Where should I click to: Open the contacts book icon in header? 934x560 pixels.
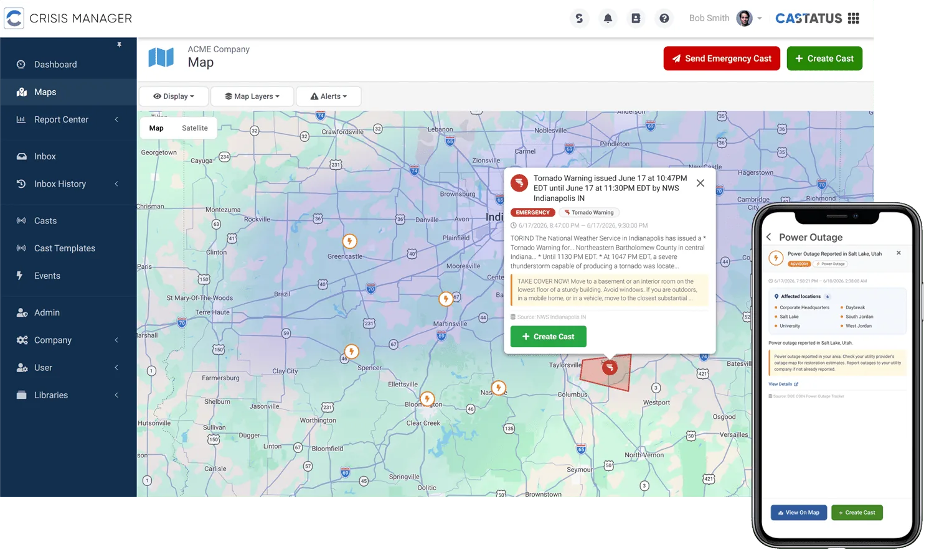coord(636,19)
